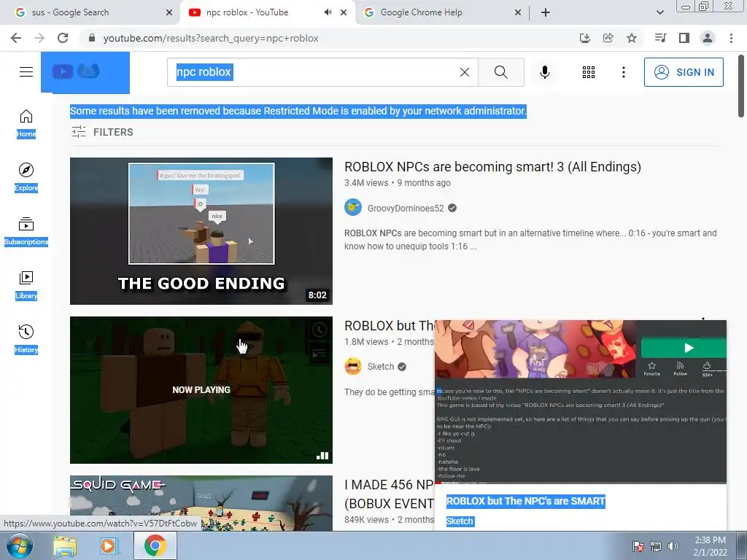Open the network tray icon

pos(656,546)
